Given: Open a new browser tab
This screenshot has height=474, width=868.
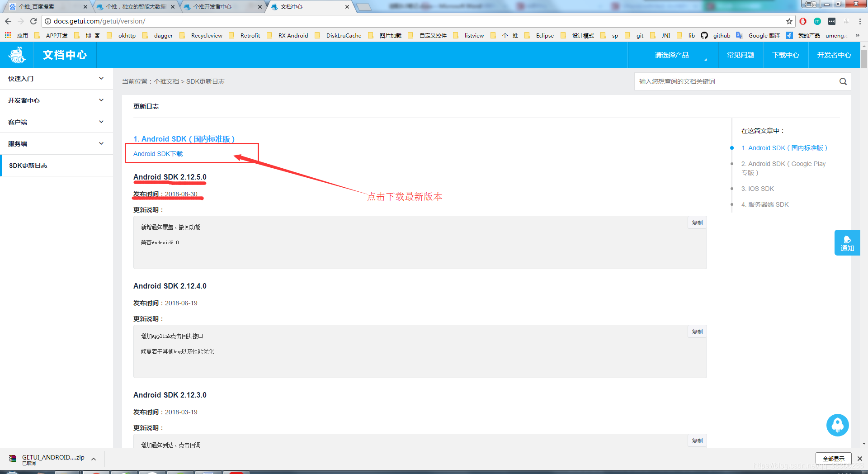Looking at the screenshot, I should pos(364,7).
